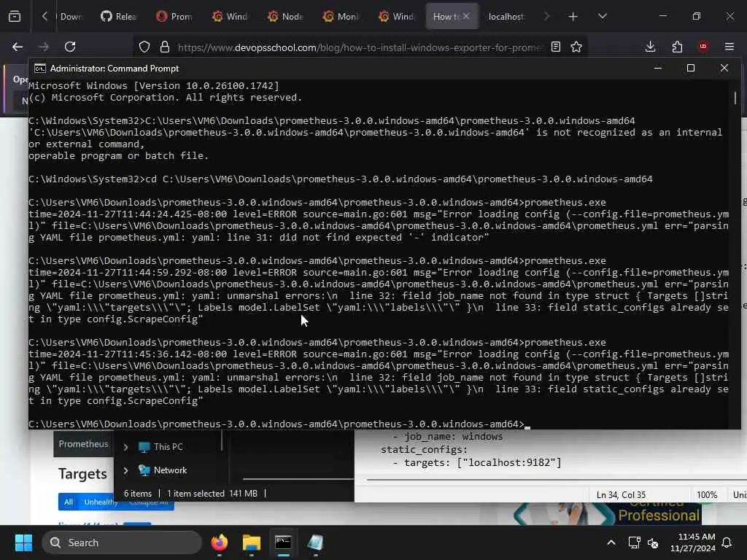Click the job_name: windows line in Notepad
The image size is (747, 560).
pyautogui.click(x=448, y=437)
